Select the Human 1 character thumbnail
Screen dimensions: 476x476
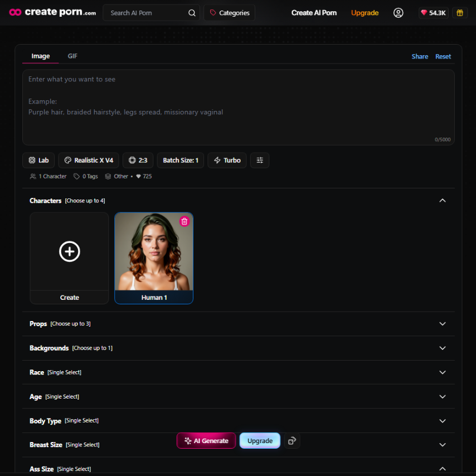(x=154, y=258)
